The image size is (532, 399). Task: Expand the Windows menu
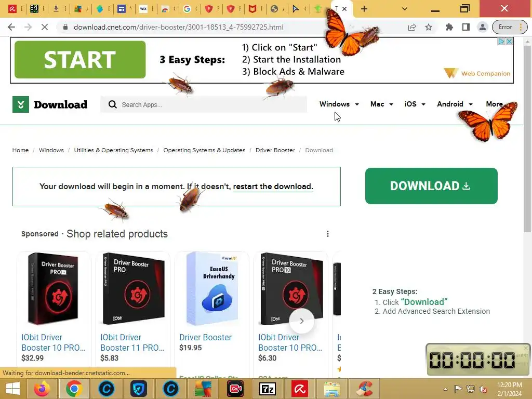339,104
